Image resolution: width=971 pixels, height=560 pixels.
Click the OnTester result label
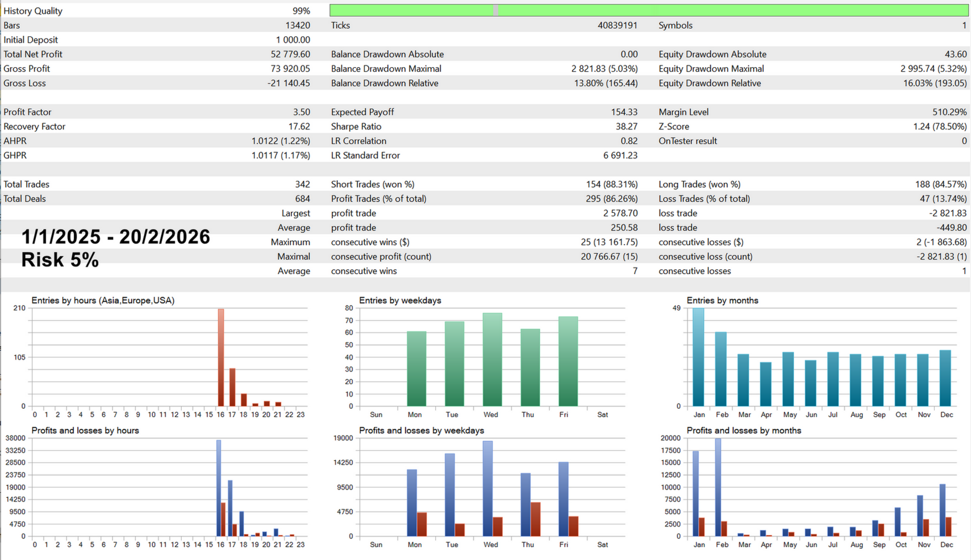coord(687,141)
